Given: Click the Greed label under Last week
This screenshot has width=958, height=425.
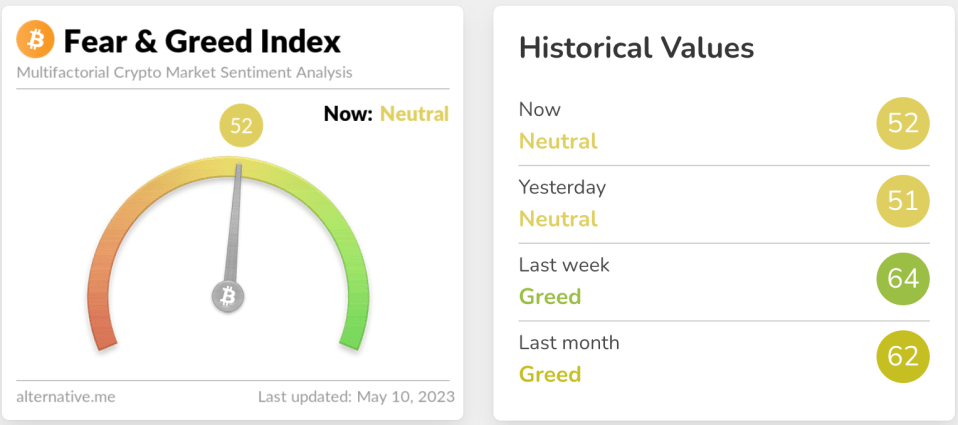Looking at the screenshot, I should click(549, 297).
